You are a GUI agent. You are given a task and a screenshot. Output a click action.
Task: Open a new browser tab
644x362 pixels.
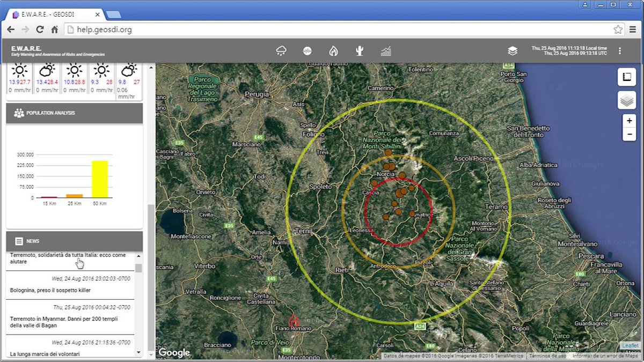(113, 14)
